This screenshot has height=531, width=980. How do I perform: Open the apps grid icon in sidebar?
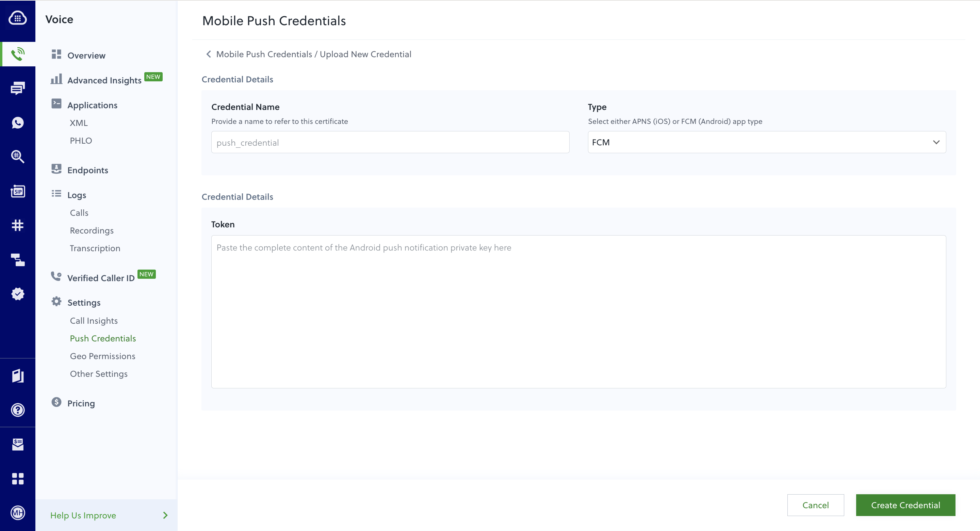[17, 479]
